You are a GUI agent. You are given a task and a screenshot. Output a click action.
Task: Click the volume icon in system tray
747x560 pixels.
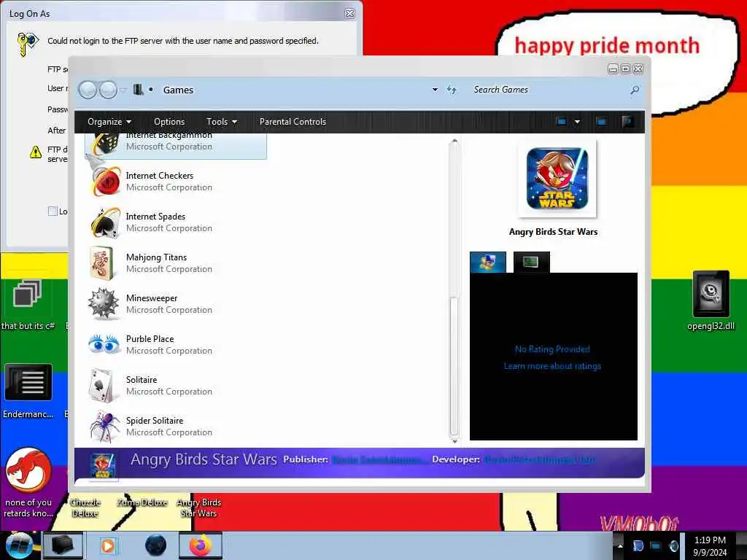[673, 545]
